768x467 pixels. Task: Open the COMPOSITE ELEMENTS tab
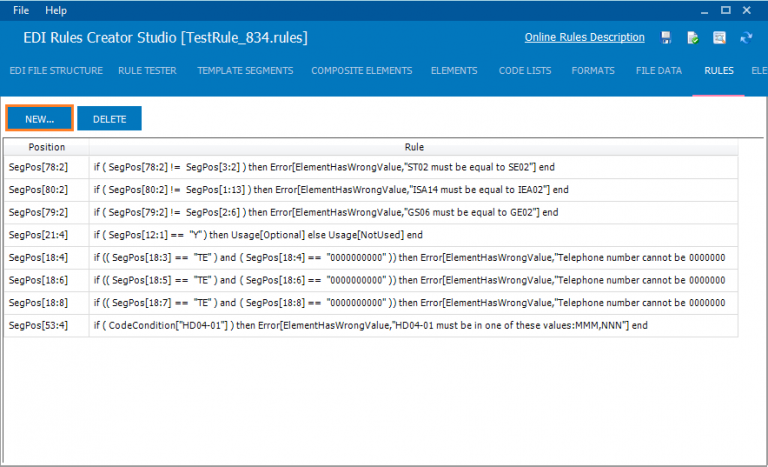tap(361, 71)
